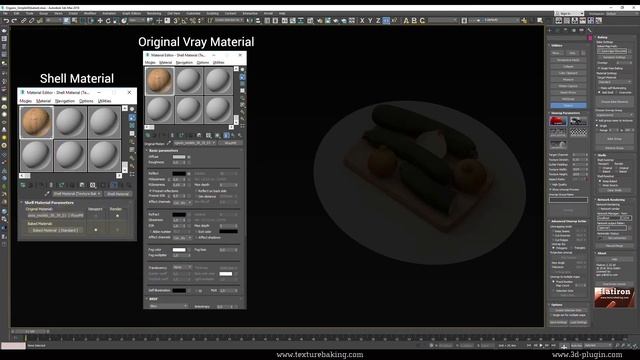Click the red car unwrap preset thumbnail
Image resolution: width=640 pixels, height=360 pixels.
(x=558, y=121)
